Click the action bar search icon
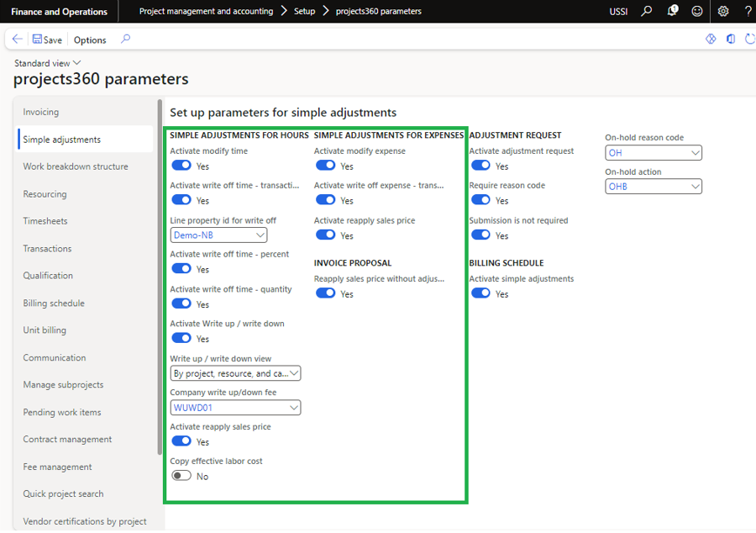756x533 pixels. click(126, 40)
